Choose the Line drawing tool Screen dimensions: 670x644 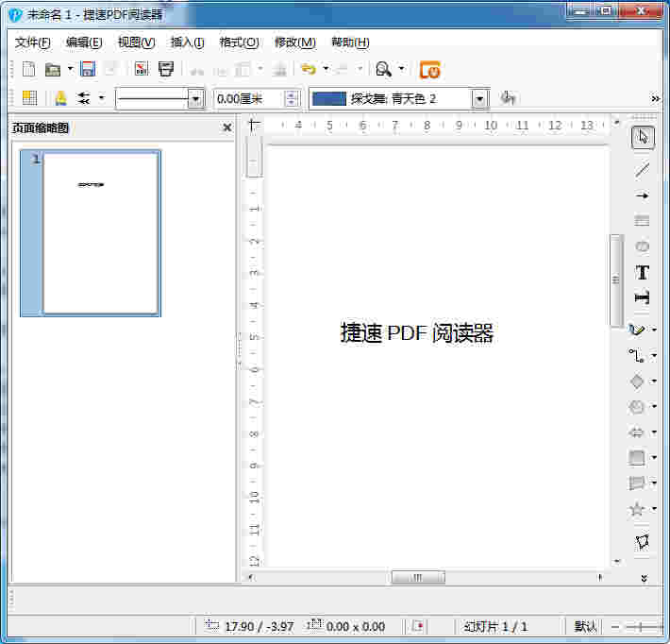click(643, 170)
